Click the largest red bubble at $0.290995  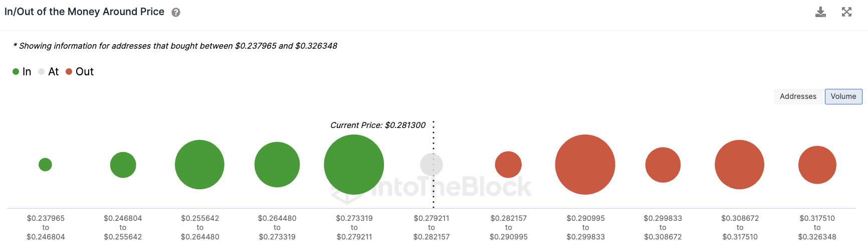click(585, 165)
